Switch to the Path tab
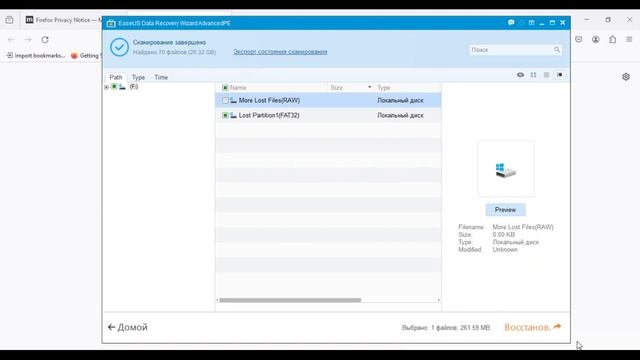 (x=116, y=77)
